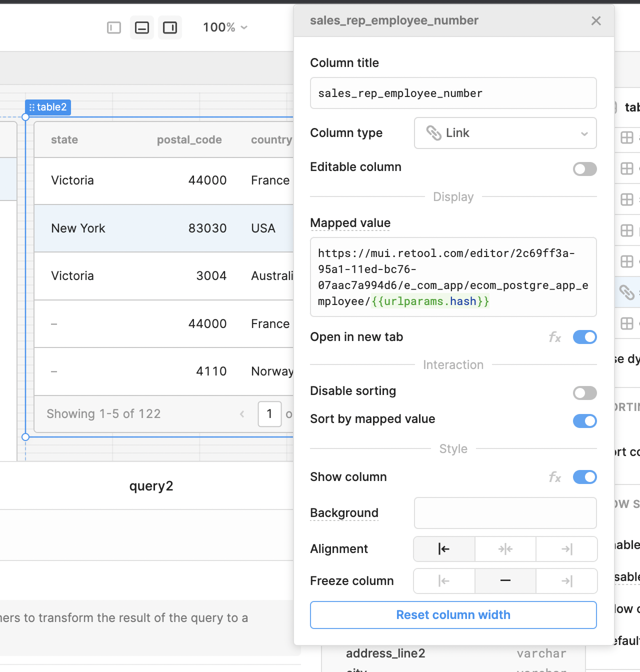Viewport: 640px width, 672px height.
Task: Click the 83030 postal code cell
Action: [x=207, y=228]
